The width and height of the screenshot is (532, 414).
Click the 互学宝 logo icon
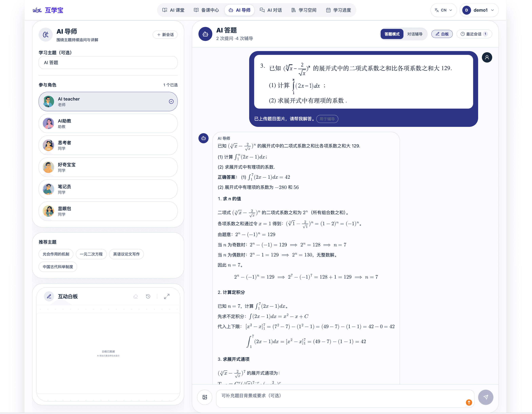[x=37, y=10]
